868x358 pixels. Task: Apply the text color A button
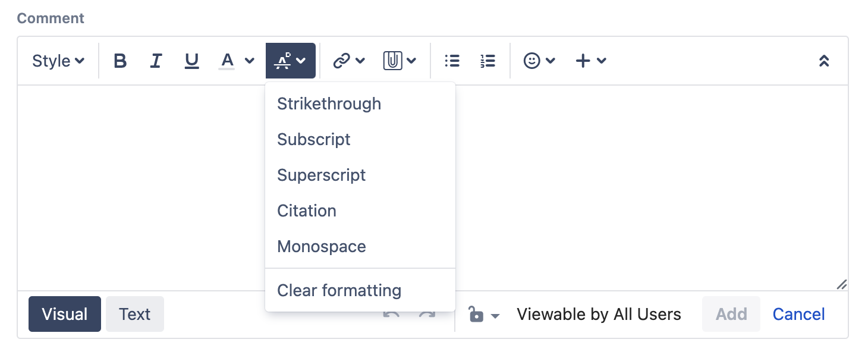(x=227, y=61)
